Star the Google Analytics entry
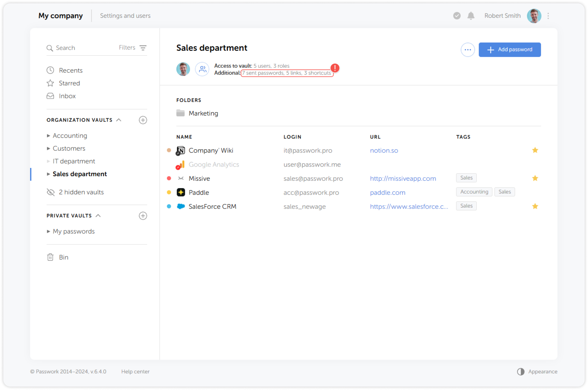Viewport: 588px width, 390px height. [x=535, y=164]
